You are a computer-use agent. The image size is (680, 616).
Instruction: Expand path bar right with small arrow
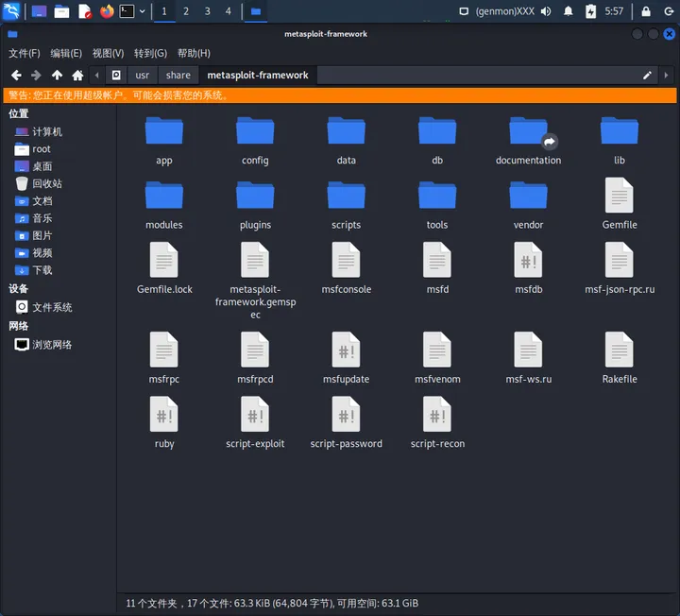[x=666, y=75]
